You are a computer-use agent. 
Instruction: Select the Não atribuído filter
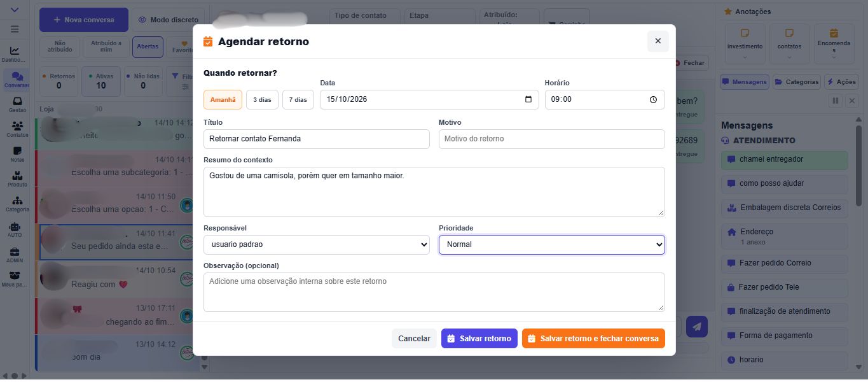(60, 46)
